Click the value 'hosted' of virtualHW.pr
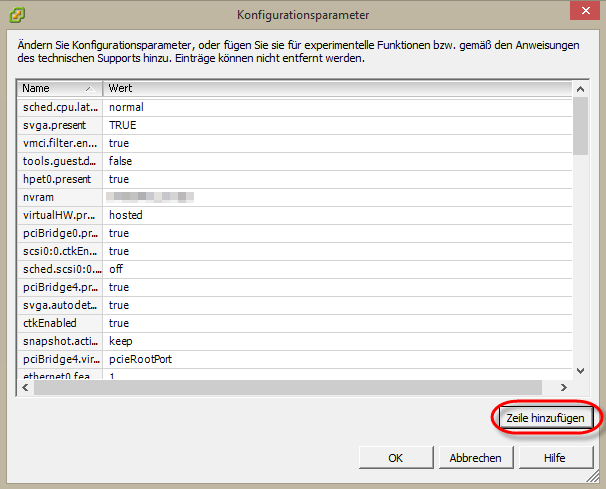Screen dimensions: 606x489 click(126, 215)
